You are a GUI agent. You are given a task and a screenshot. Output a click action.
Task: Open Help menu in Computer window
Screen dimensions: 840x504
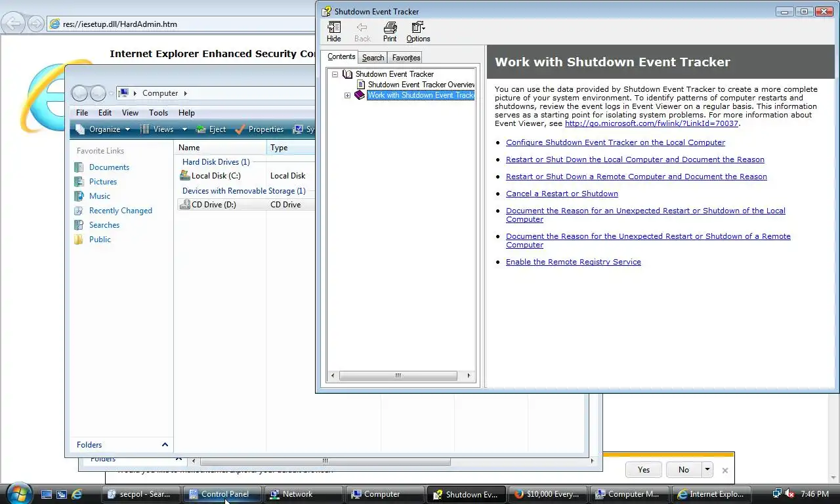[x=186, y=113]
